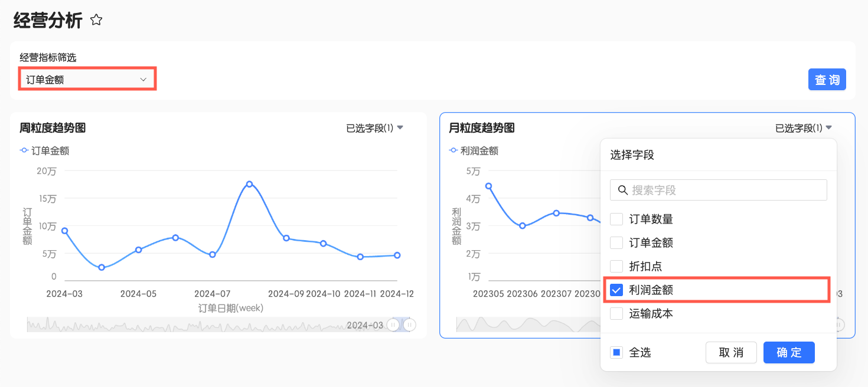Click the 选择字段 popup header
This screenshot has width=868, height=387.
tap(632, 155)
